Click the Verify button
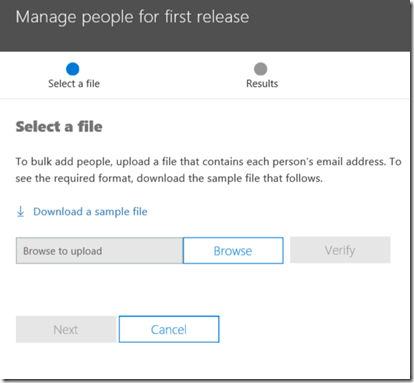Screen dimensions: 414x383 (x=340, y=250)
